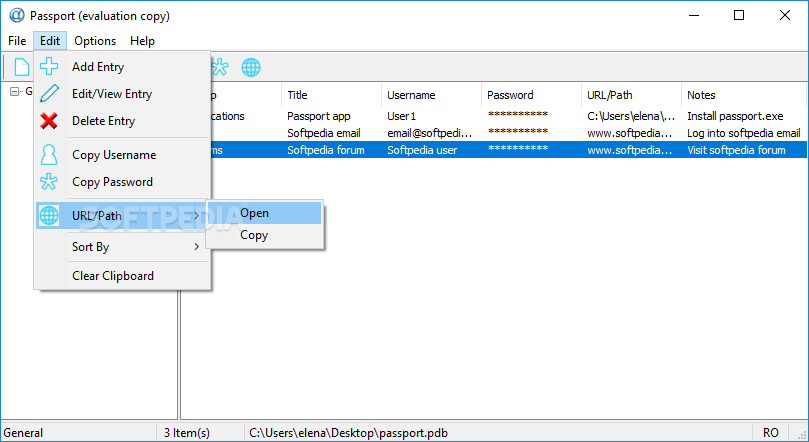Close the Passport window

785,15
